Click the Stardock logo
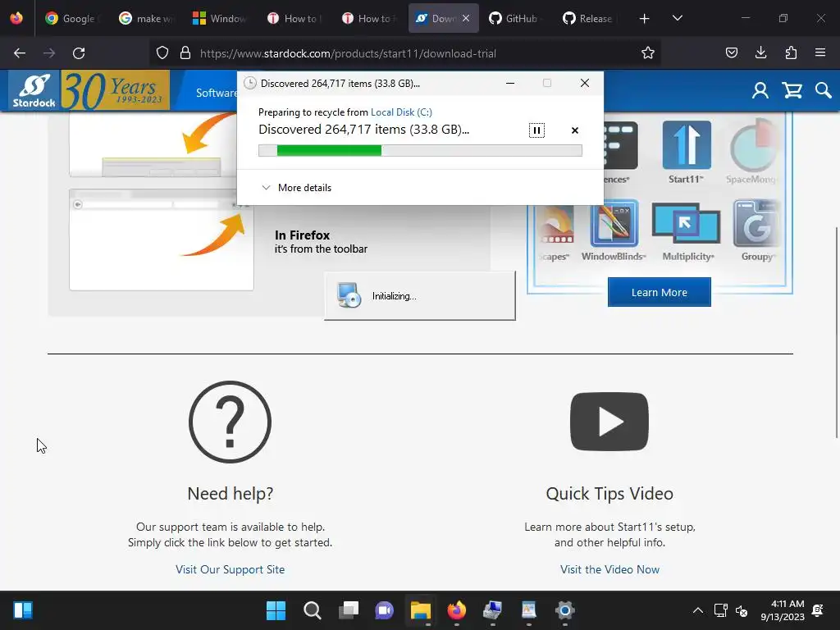840x630 pixels. [x=34, y=90]
